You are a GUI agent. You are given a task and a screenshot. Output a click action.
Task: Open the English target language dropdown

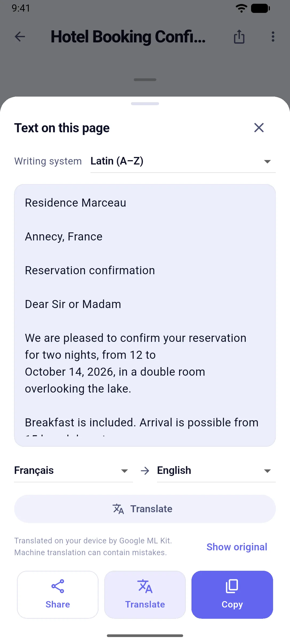(216, 471)
